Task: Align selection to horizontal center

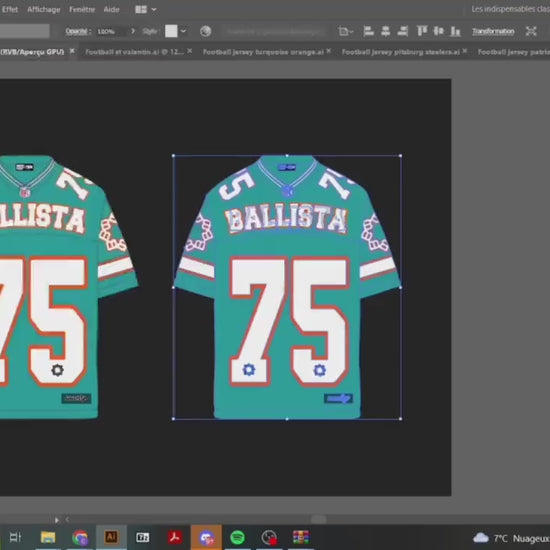Action: click(385, 31)
